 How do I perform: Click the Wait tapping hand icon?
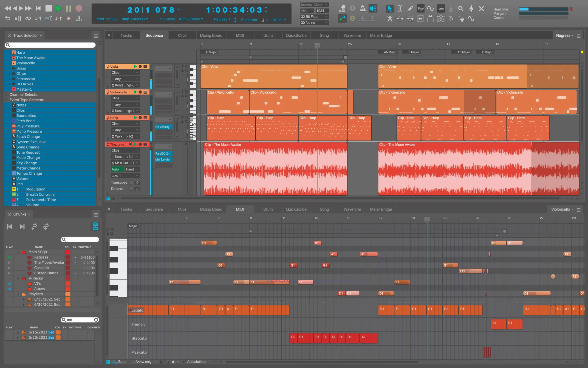[x=342, y=9]
